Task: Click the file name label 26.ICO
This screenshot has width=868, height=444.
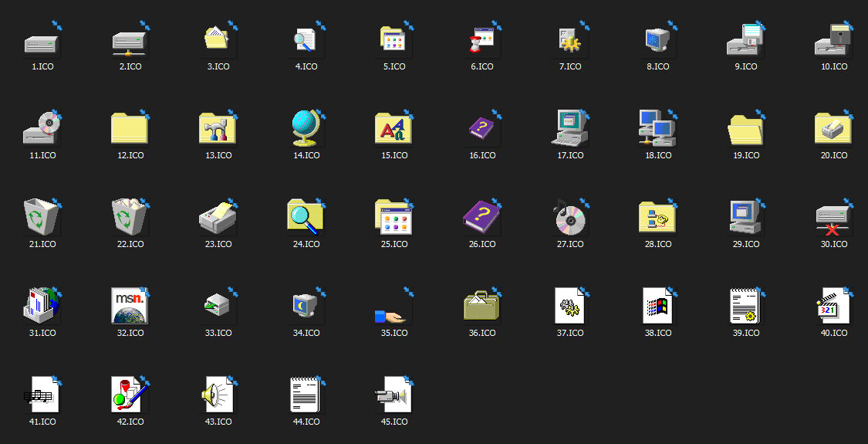Action: pyautogui.click(x=482, y=244)
